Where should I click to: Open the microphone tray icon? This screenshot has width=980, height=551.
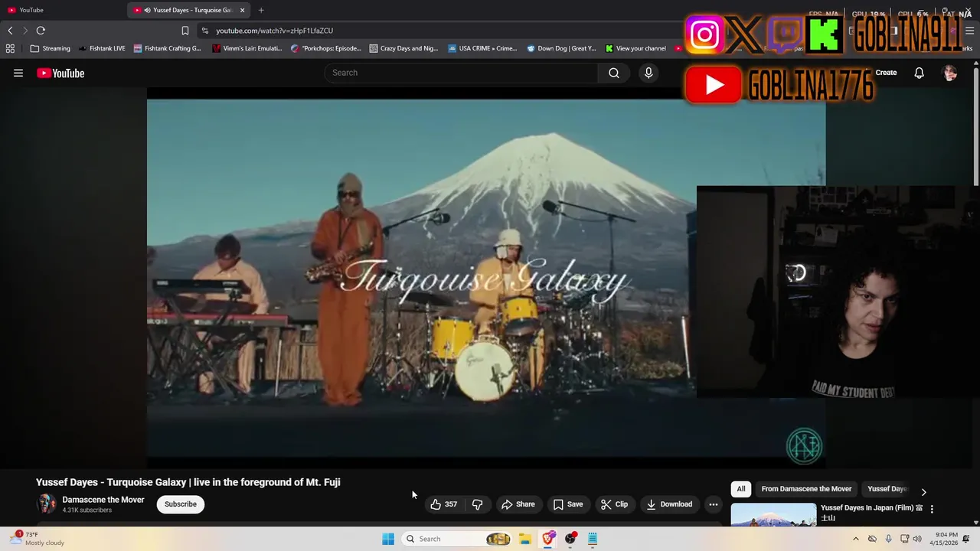888,539
